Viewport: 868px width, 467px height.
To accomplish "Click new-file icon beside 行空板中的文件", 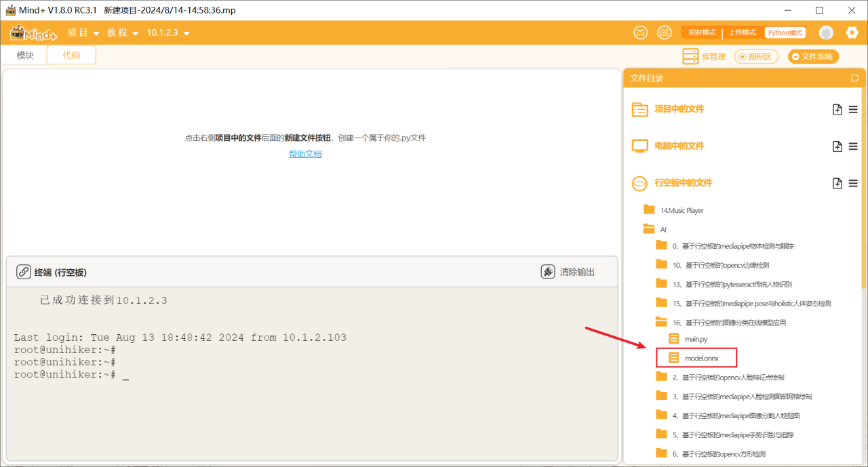I will tap(837, 183).
